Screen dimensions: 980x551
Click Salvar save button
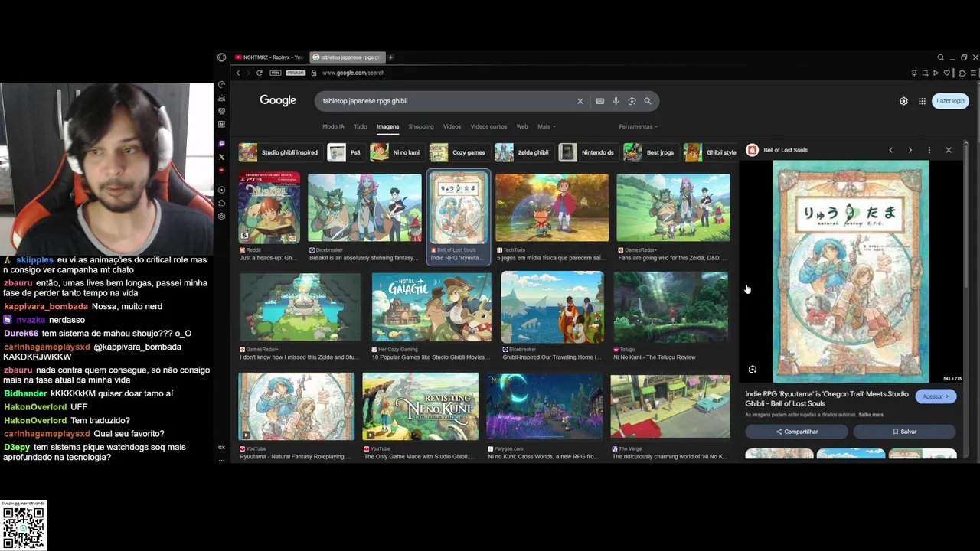(904, 432)
